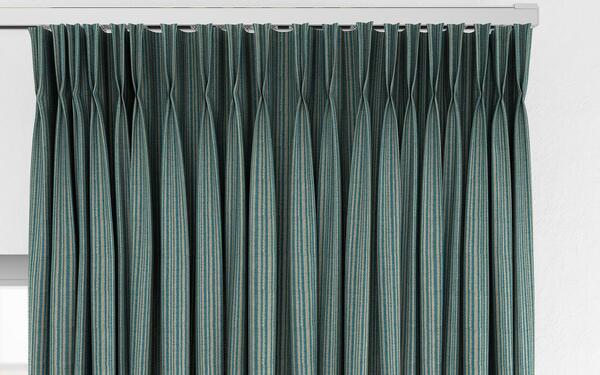Click the white curtain track rail

[269, 16]
